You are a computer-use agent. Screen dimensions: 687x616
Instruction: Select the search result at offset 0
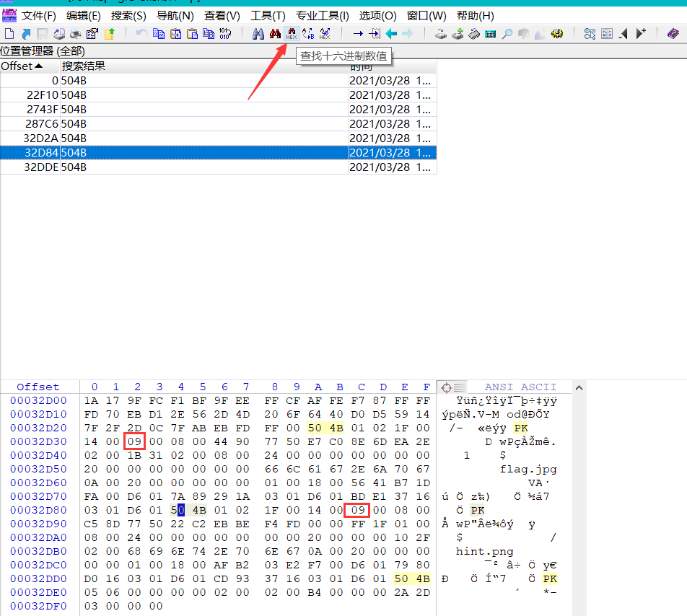click(x=218, y=81)
